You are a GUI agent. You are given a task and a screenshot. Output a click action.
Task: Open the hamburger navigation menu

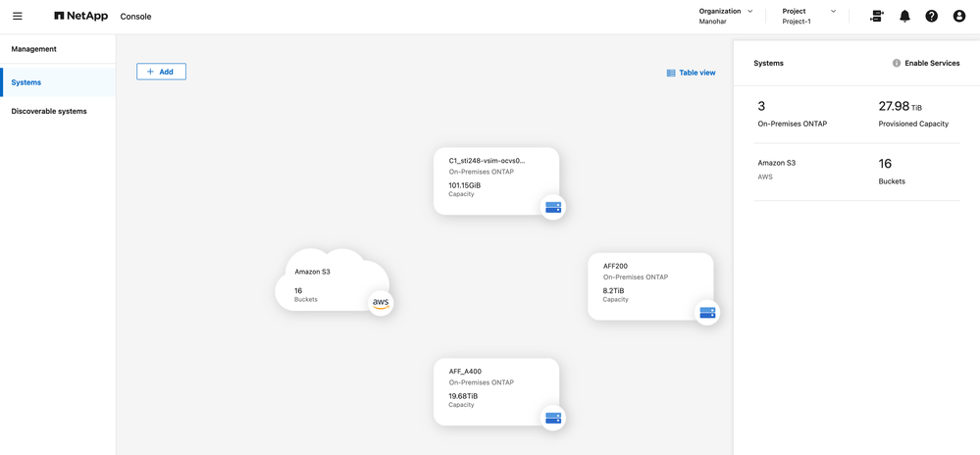pos(18,17)
